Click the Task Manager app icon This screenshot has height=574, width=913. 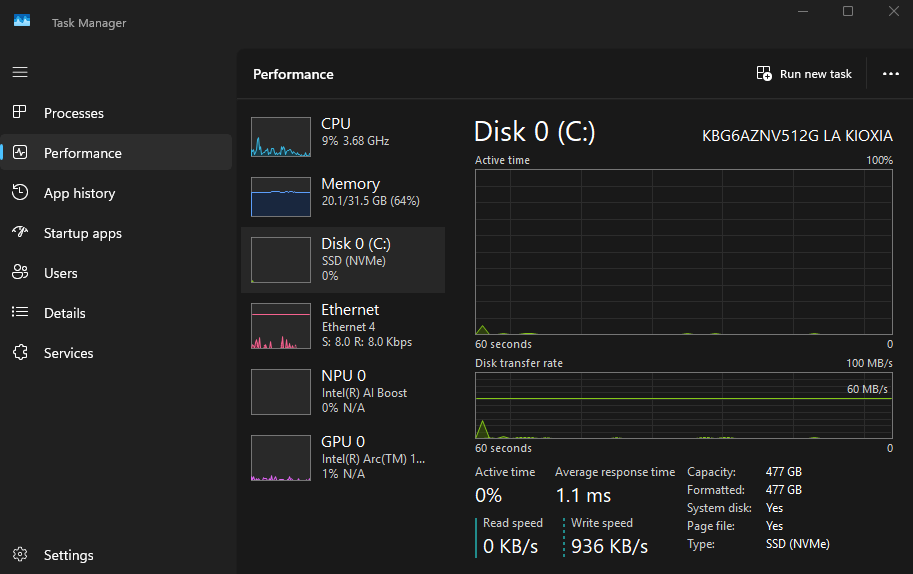[x=22, y=21]
